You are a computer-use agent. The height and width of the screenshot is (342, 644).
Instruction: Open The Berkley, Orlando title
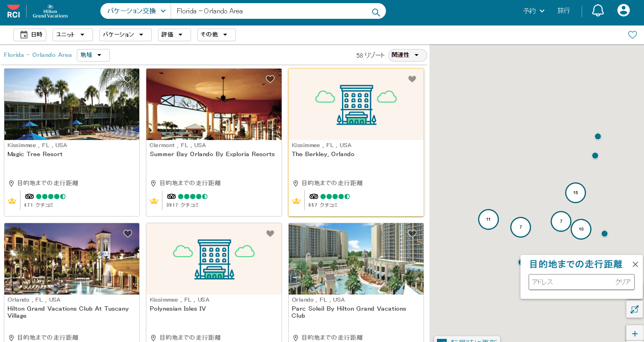[x=323, y=154]
